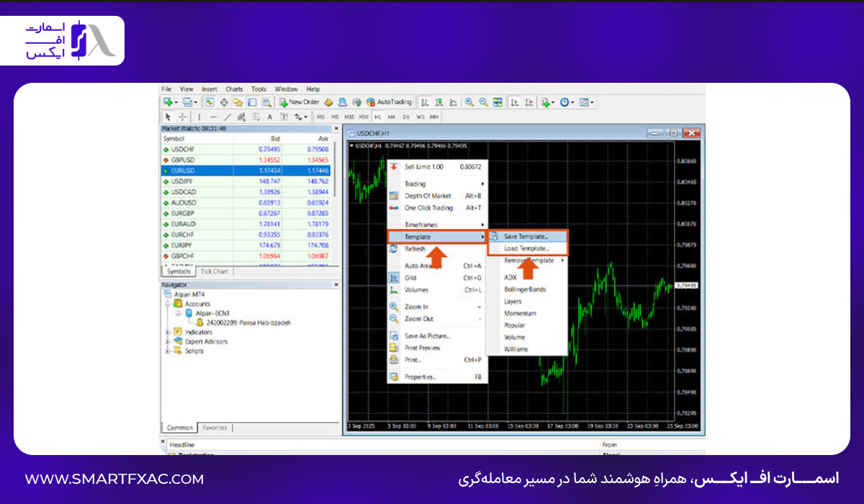The image size is (864, 504).
Task: Expand the Scripts node in Navigator
Action: (x=168, y=351)
